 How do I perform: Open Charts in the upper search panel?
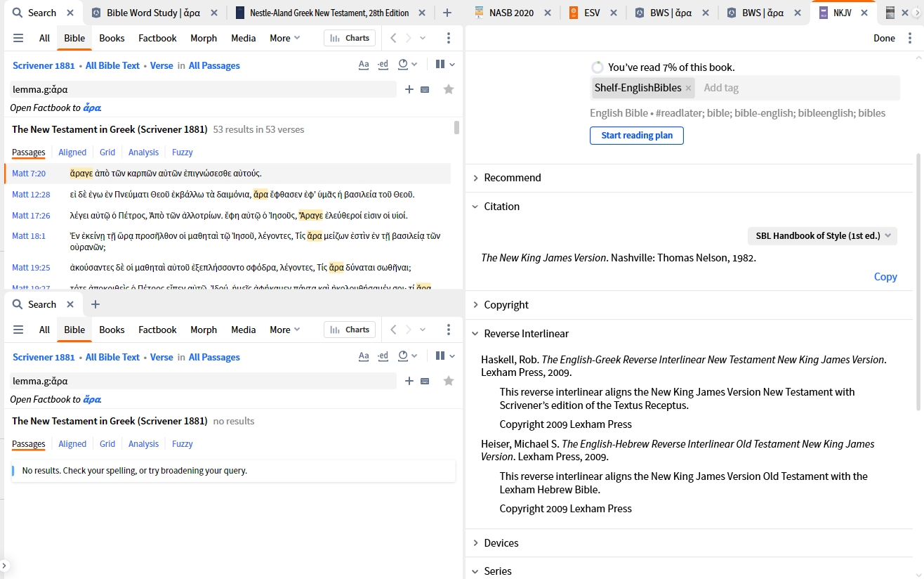[350, 38]
